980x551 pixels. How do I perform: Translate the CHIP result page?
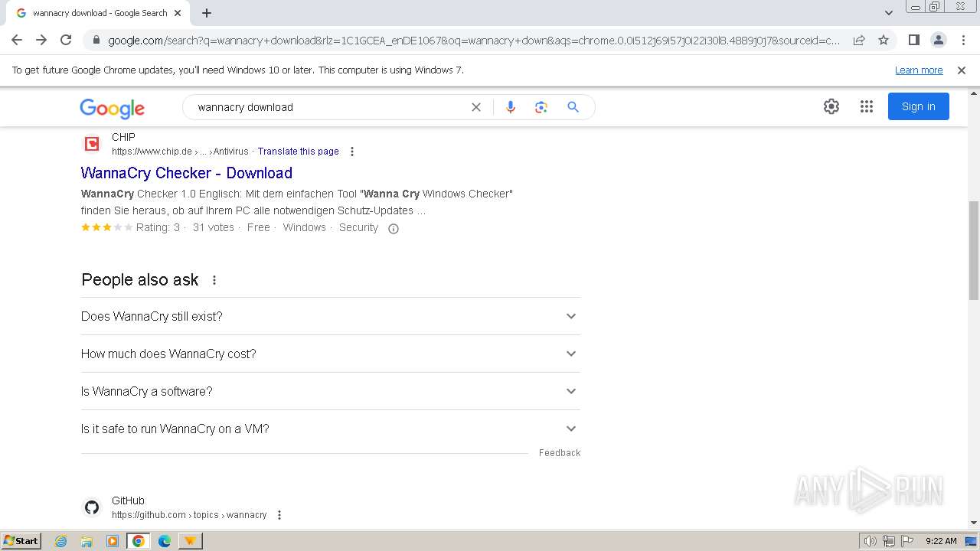(x=298, y=152)
